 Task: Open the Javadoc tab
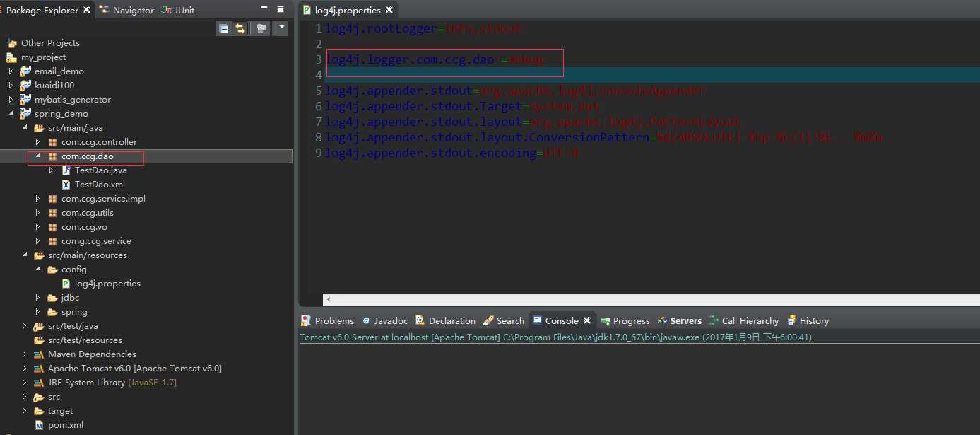[384, 320]
